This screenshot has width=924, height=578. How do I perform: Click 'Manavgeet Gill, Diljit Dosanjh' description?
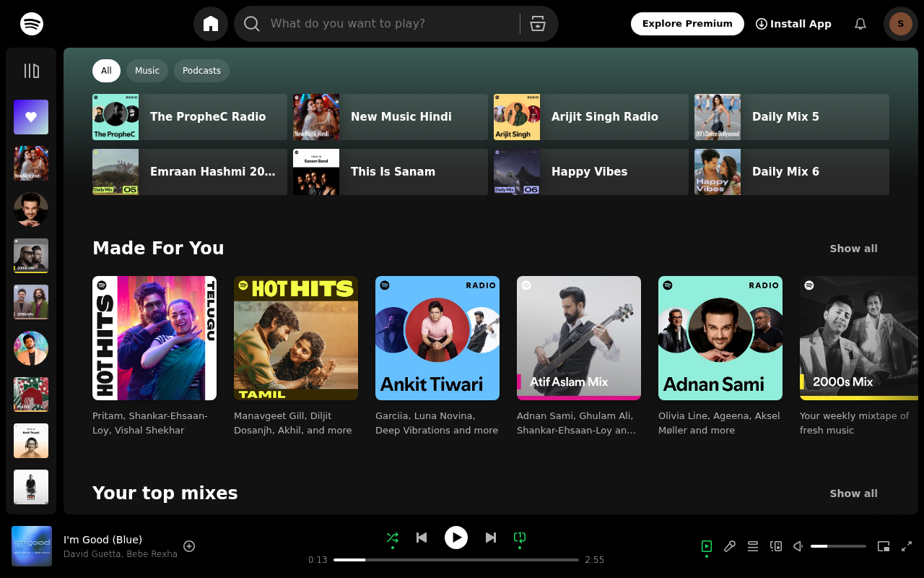(293, 423)
